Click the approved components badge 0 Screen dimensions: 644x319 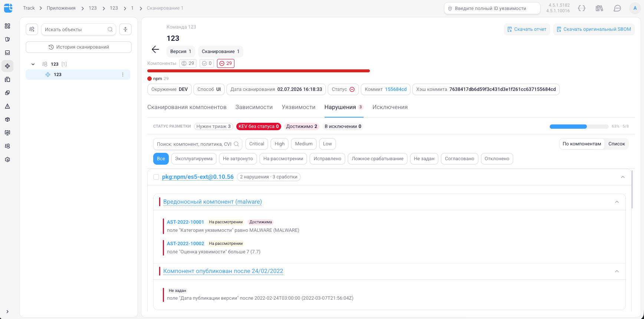click(x=207, y=63)
